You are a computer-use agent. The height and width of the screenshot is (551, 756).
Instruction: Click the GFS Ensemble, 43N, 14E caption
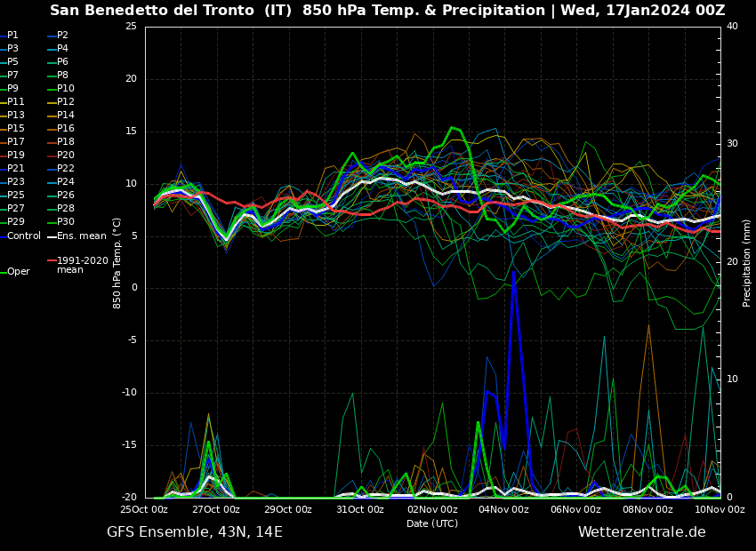coord(195,532)
